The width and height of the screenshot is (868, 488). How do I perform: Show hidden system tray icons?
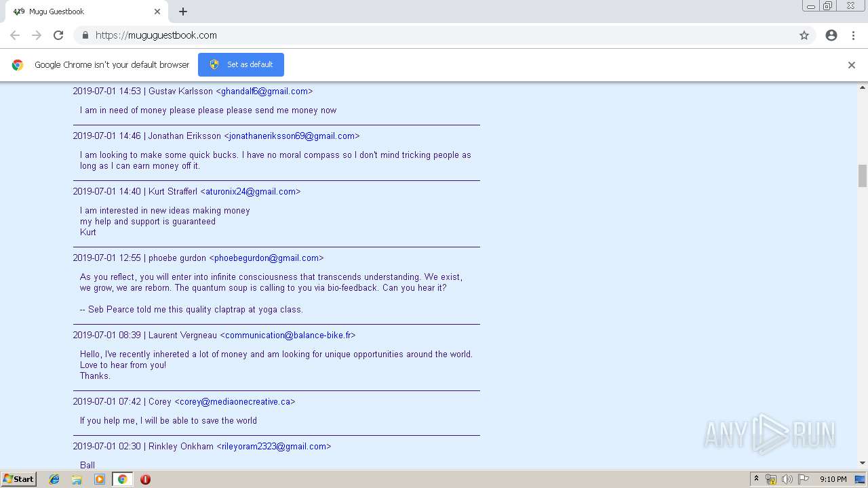coord(756,479)
